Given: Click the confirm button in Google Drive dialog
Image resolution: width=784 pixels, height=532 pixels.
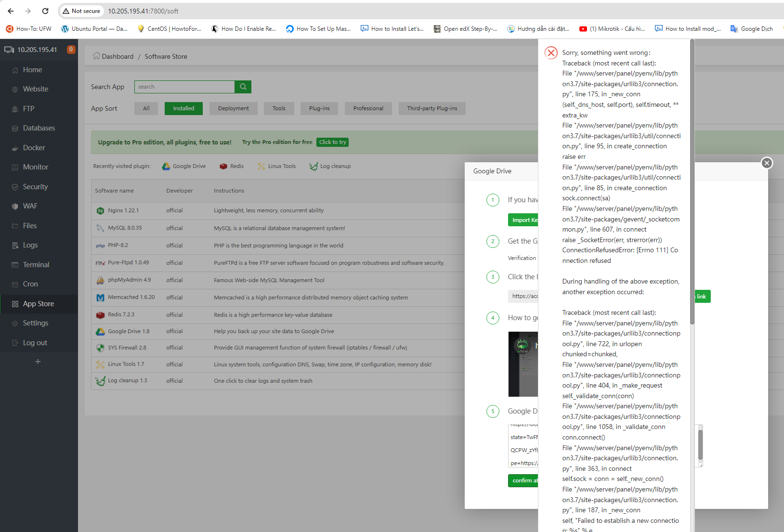Looking at the screenshot, I should click(523, 480).
